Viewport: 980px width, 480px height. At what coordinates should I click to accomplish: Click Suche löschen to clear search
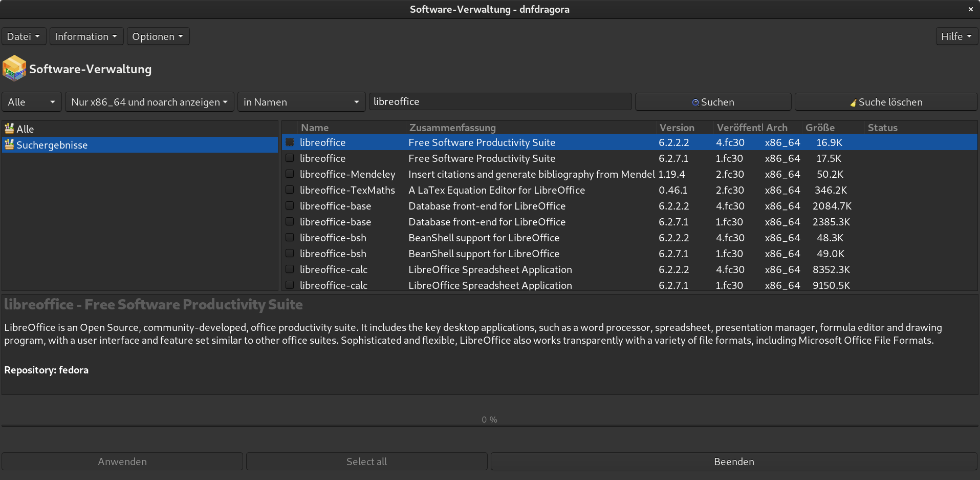click(x=886, y=102)
